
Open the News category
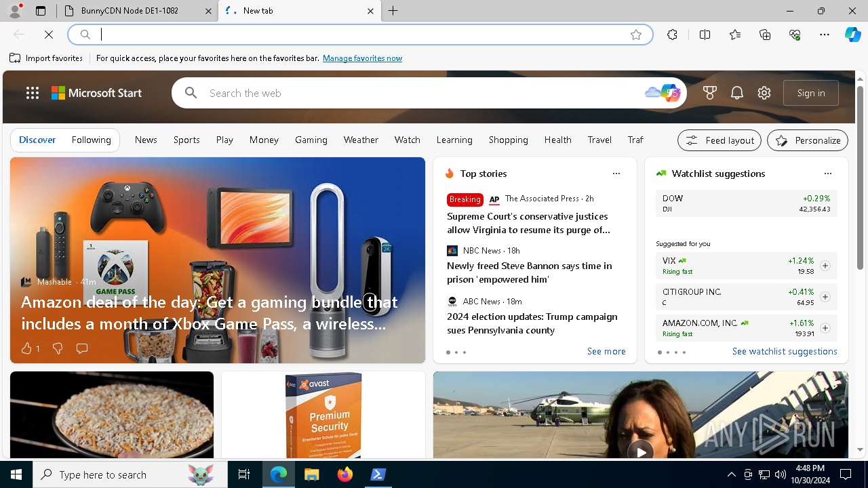146,140
